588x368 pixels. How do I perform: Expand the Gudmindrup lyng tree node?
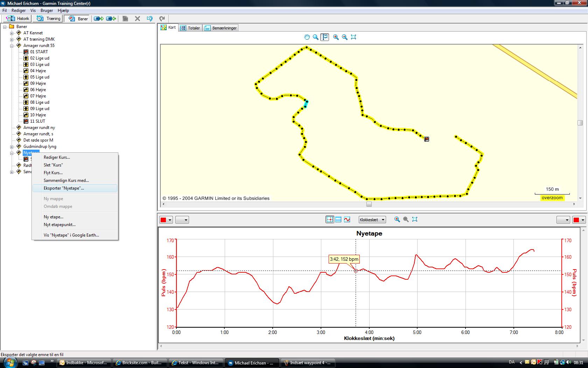tap(12, 147)
